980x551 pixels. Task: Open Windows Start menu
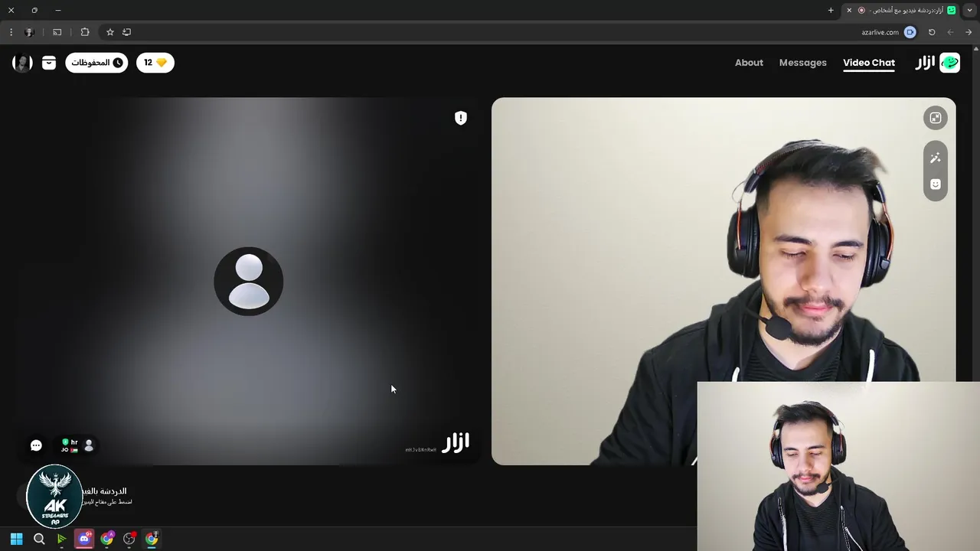click(16, 539)
